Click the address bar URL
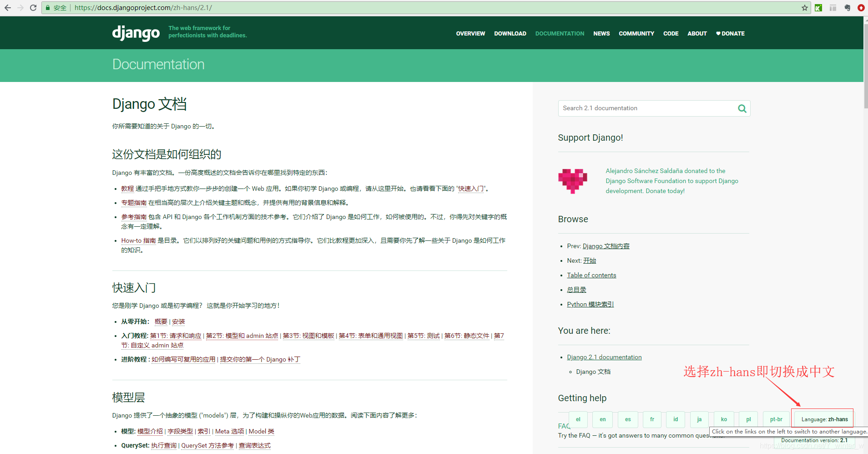 [x=143, y=8]
